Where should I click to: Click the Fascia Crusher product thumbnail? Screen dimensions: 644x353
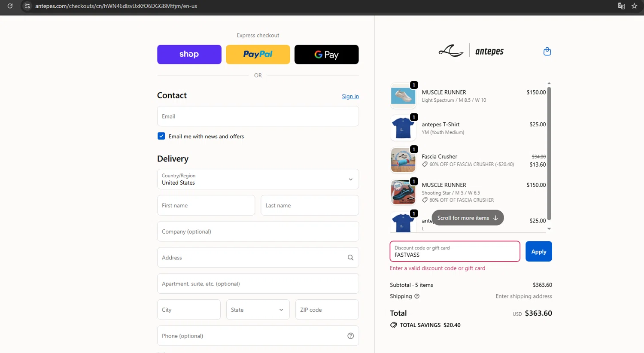[x=403, y=160]
